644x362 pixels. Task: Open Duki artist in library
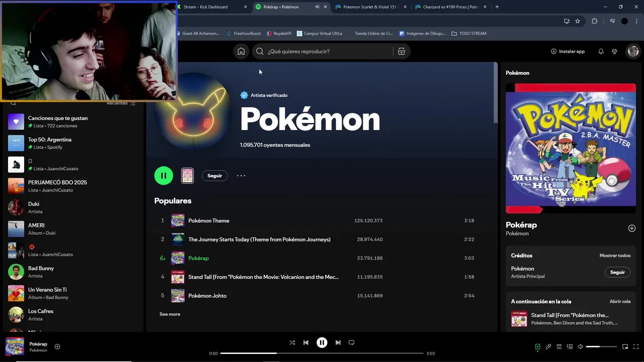pos(73,207)
